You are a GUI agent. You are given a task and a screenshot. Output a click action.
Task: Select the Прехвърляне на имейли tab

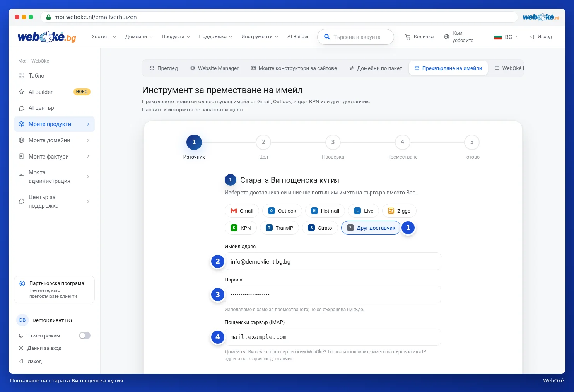click(x=448, y=68)
